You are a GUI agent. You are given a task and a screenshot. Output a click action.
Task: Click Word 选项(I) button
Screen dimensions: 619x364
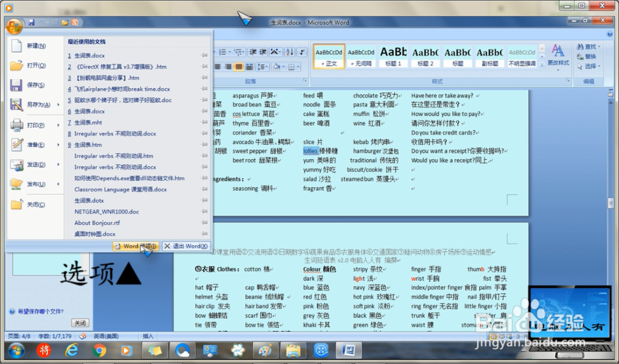click(x=136, y=246)
